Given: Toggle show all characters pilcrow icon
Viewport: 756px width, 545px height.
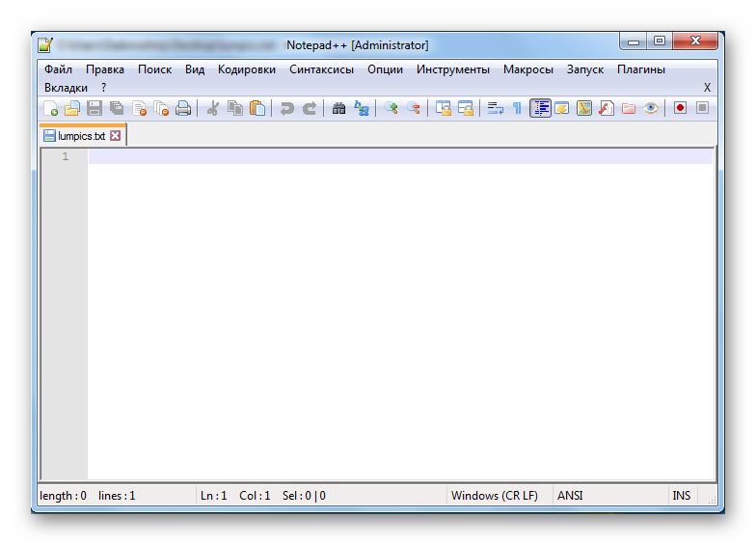Looking at the screenshot, I should (517, 108).
